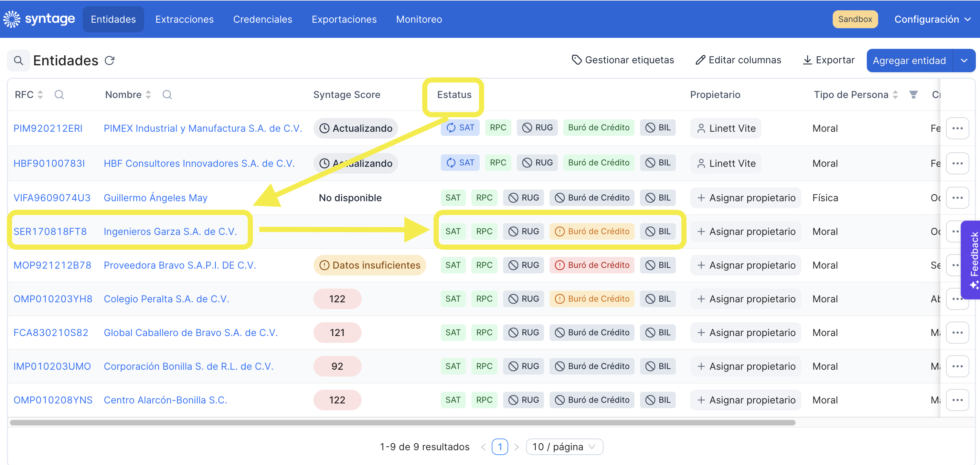Search within RFC column
Viewport: 980px width, 465px height.
pyautogui.click(x=59, y=95)
